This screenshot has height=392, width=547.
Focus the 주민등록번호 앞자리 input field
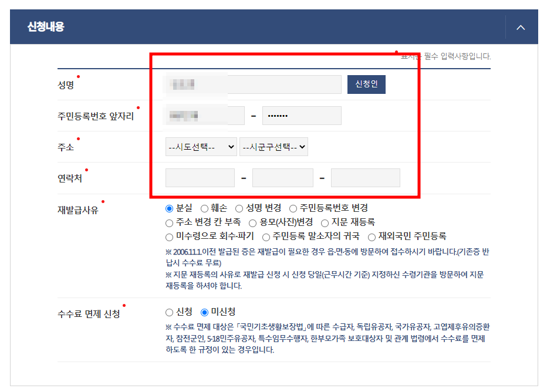[205, 116]
